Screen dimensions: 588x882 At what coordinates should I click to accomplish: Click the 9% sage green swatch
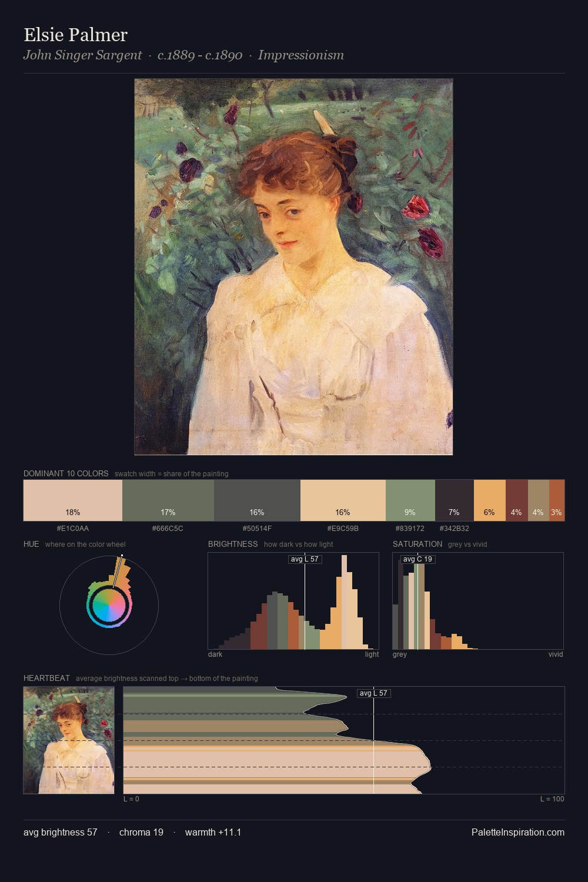pos(410,500)
